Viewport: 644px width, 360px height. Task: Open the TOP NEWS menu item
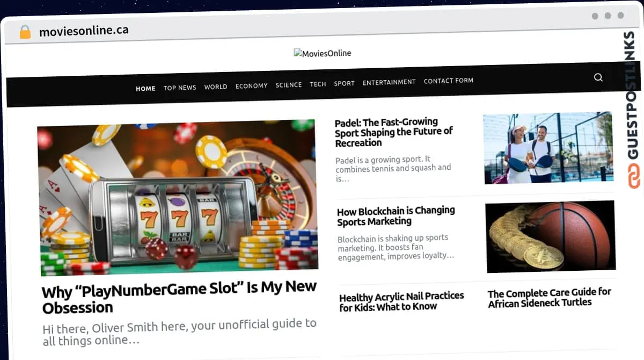(x=180, y=88)
